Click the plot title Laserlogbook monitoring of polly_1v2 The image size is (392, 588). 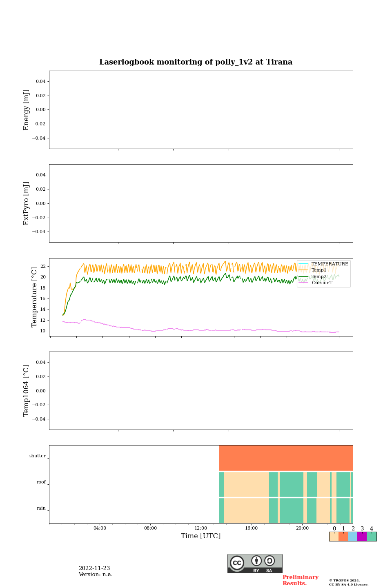coord(196,62)
